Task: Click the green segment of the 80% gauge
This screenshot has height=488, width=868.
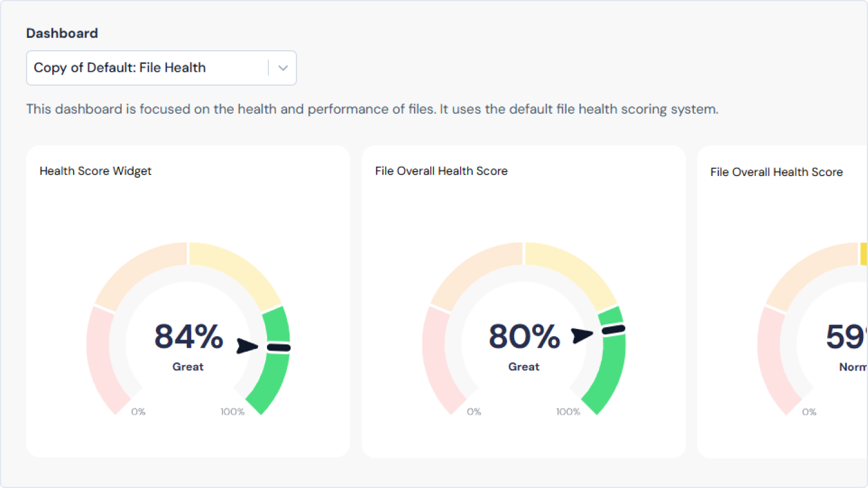Action: [x=610, y=377]
